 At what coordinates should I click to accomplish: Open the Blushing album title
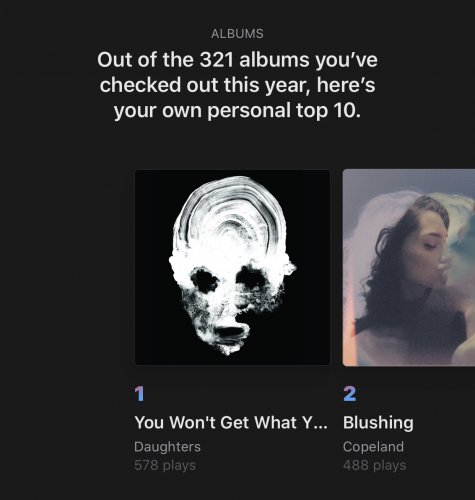[378, 423]
